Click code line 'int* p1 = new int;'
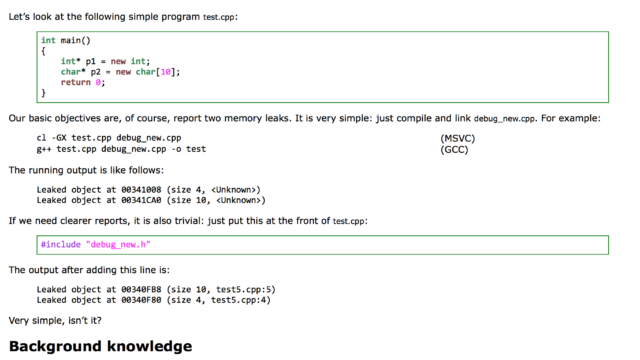640x360 pixels. [105, 61]
